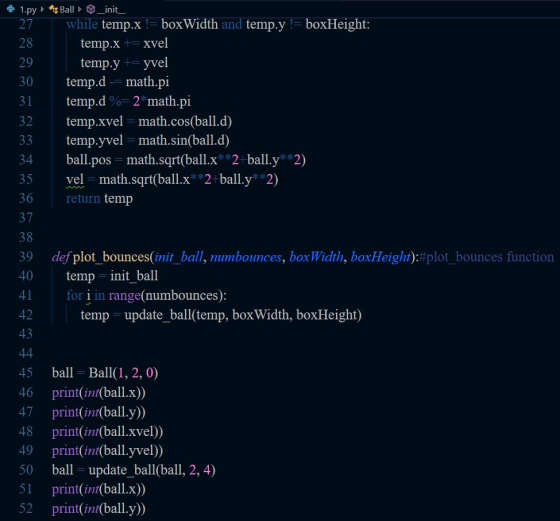This screenshot has width=560, height=521.
Task: Click 'temp = init_ball' on line 40
Action: (x=112, y=276)
